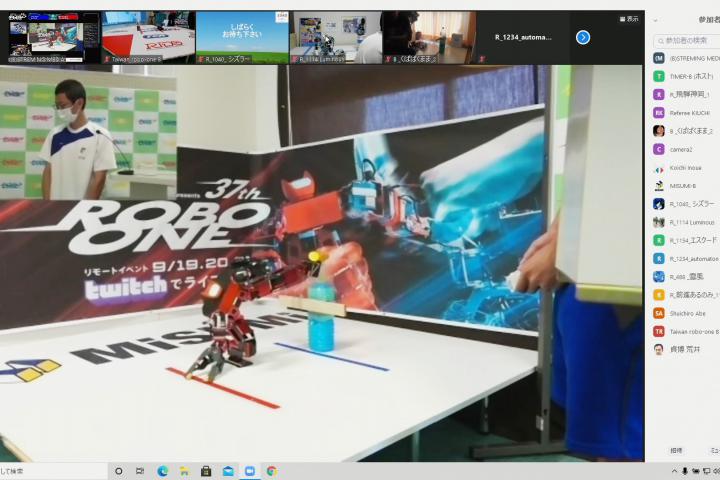This screenshot has width=720, height=480.
Task: Click the next arrow in the video strip
Action: (583, 37)
